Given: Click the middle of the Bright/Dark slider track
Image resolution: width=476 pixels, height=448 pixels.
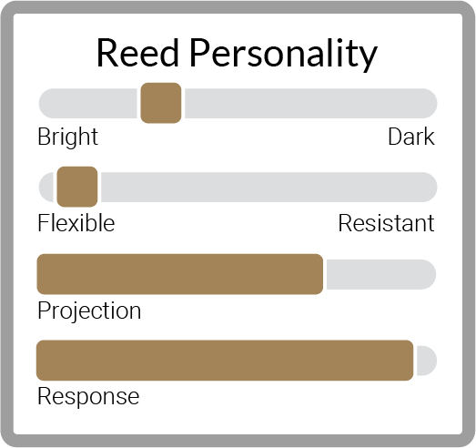Looking at the screenshot, I should click(x=238, y=103).
